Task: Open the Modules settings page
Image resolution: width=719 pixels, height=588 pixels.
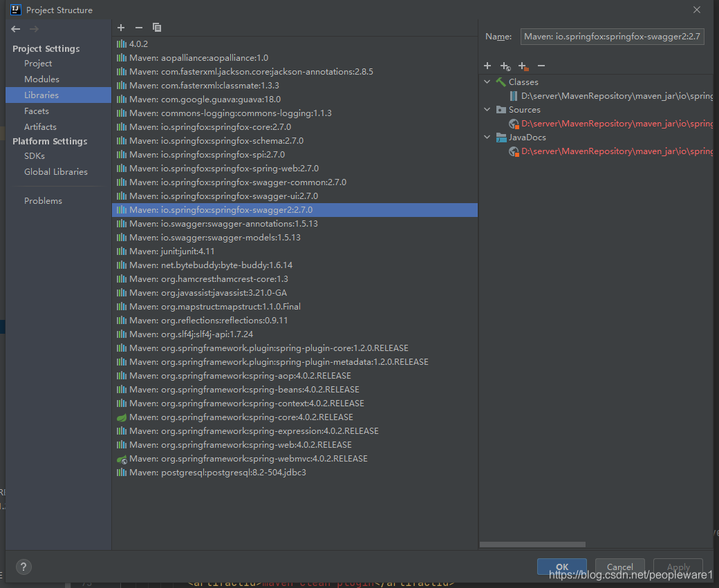Action: [41, 79]
